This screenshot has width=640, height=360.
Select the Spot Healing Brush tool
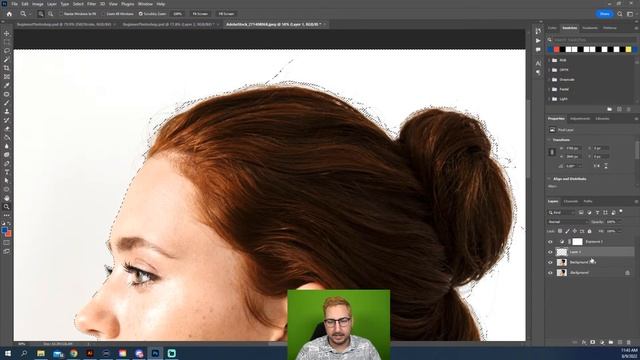pos(7,94)
